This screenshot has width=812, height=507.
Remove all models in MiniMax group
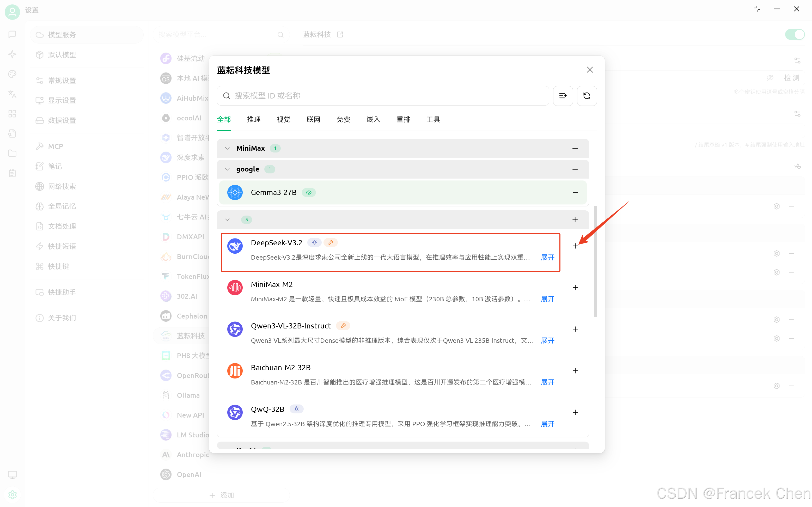pyautogui.click(x=575, y=148)
